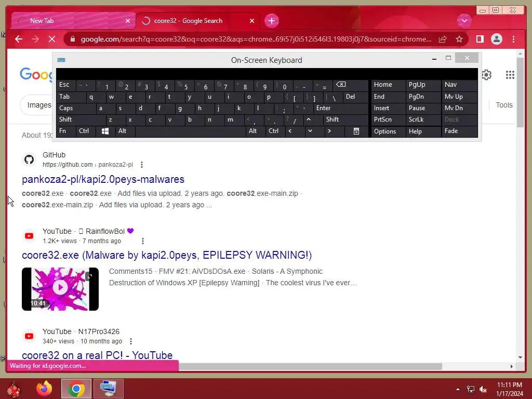Open more options for the GitHub result
The width and height of the screenshot is (532, 399).
(x=142, y=165)
